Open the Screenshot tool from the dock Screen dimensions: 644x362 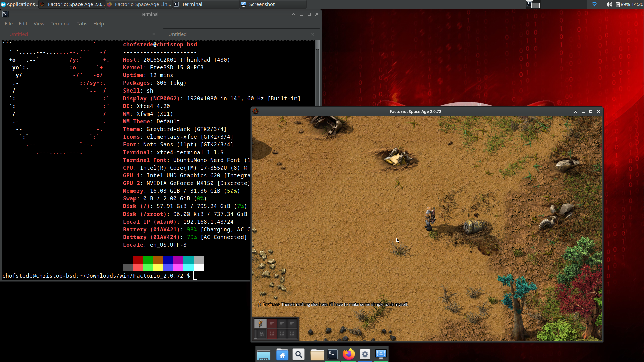pyautogui.click(x=381, y=354)
